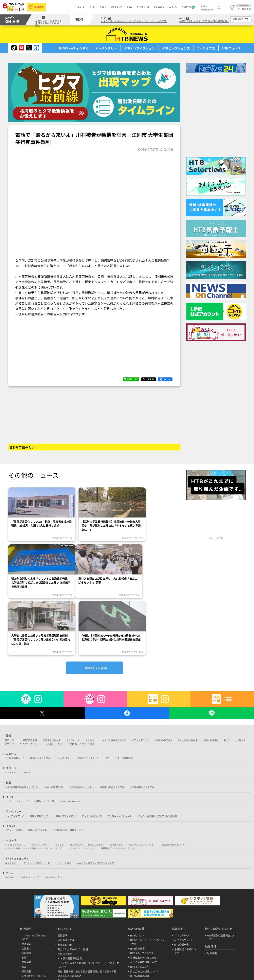Select NEWS onチャンネル in the blue nav
Image resolution: width=254 pixels, height=980 pixels.
click(73, 48)
